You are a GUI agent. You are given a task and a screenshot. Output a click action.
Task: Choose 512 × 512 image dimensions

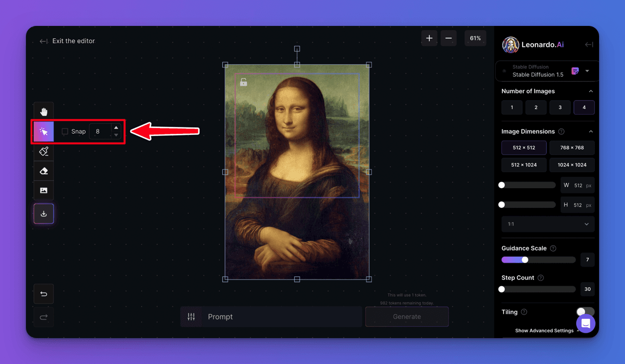tap(524, 148)
